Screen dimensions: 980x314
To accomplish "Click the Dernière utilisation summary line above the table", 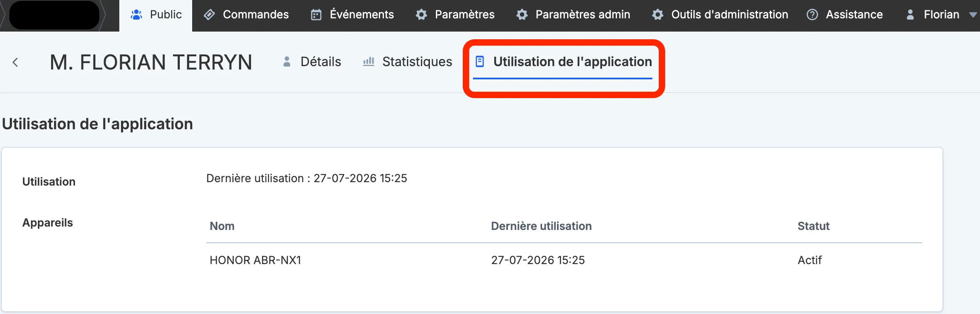I will click(x=307, y=178).
